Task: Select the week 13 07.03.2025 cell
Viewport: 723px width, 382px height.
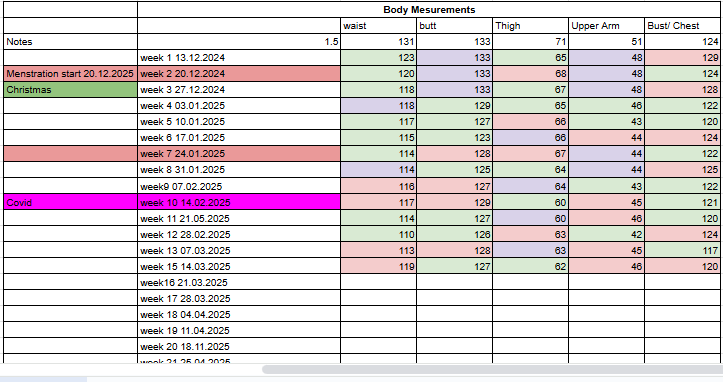Action: click(239, 251)
